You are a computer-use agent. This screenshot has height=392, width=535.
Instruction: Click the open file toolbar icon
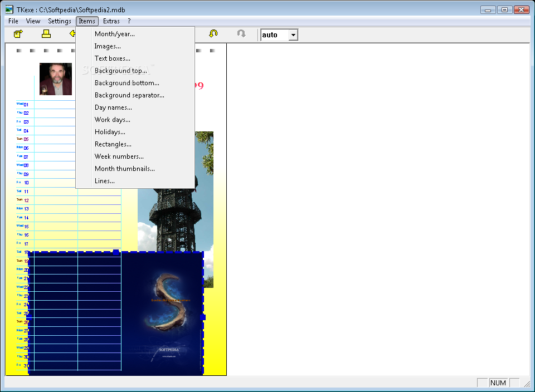[18, 34]
